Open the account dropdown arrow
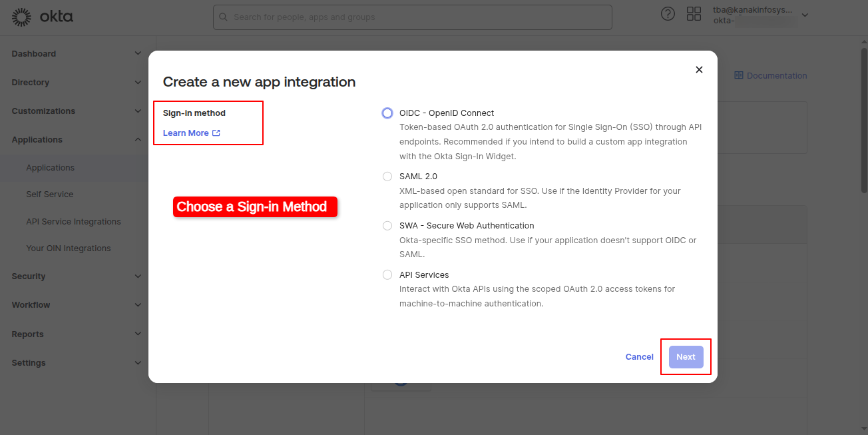Image resolution: width=868 pixels, height=435 pixels. [805, 15]
